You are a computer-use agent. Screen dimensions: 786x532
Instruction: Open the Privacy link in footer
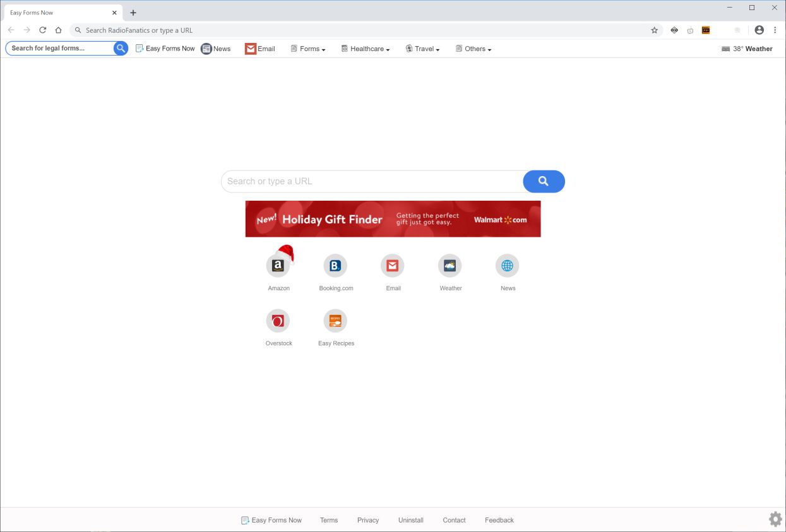[368, 520]
